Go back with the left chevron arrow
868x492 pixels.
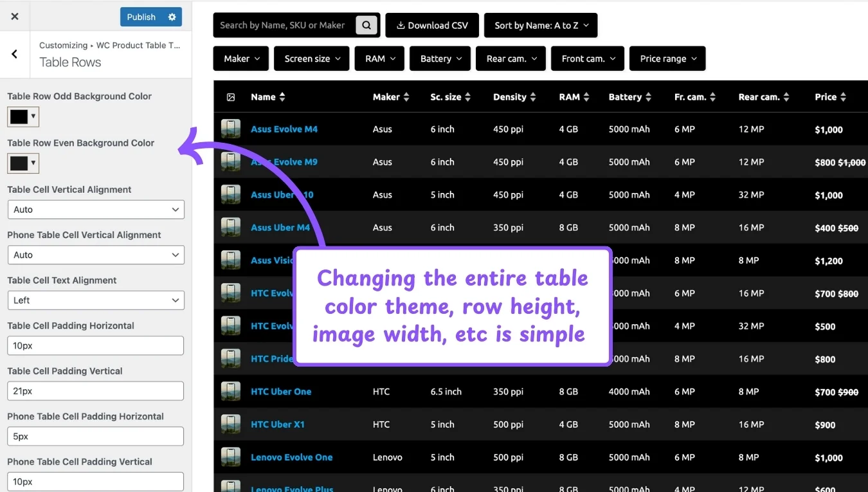coord(14,54)
